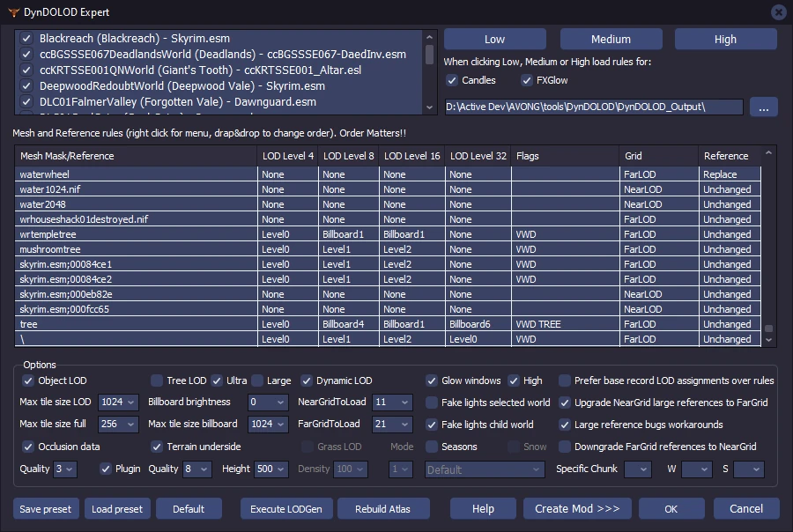
Task: Enable the Large checkbox
Action: click(257, 381)
